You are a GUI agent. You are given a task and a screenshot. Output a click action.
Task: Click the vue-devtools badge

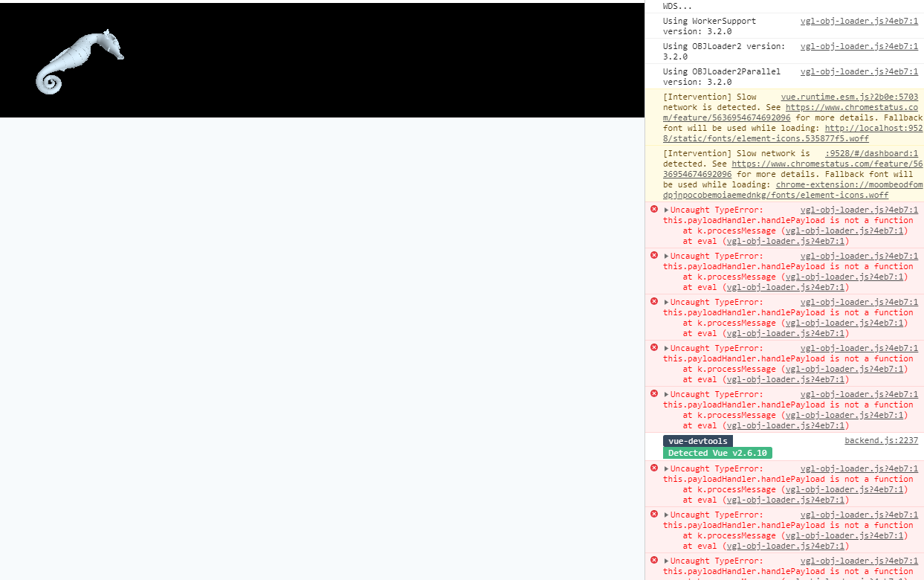pos(697,441)
